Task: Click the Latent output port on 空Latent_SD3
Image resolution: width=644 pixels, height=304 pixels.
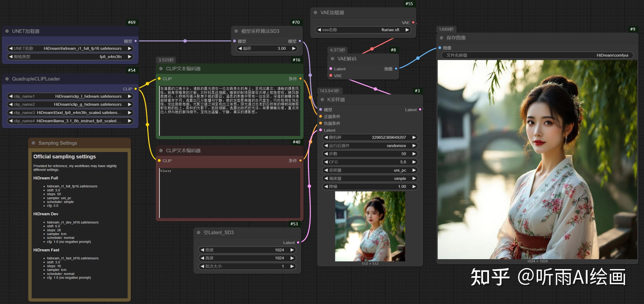Action: [x=298, y=243]
